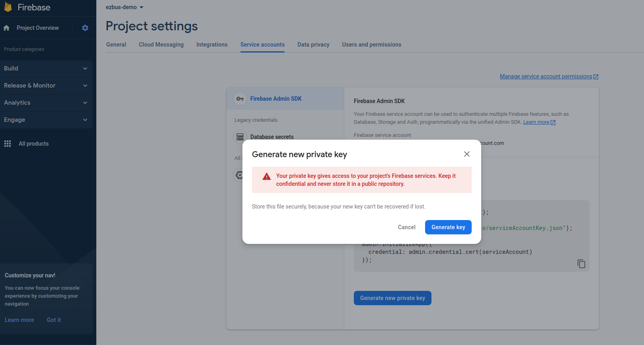This screenshot has width=644, height=345.
Task: Click the All products grid icon
Action: (8, 144)
